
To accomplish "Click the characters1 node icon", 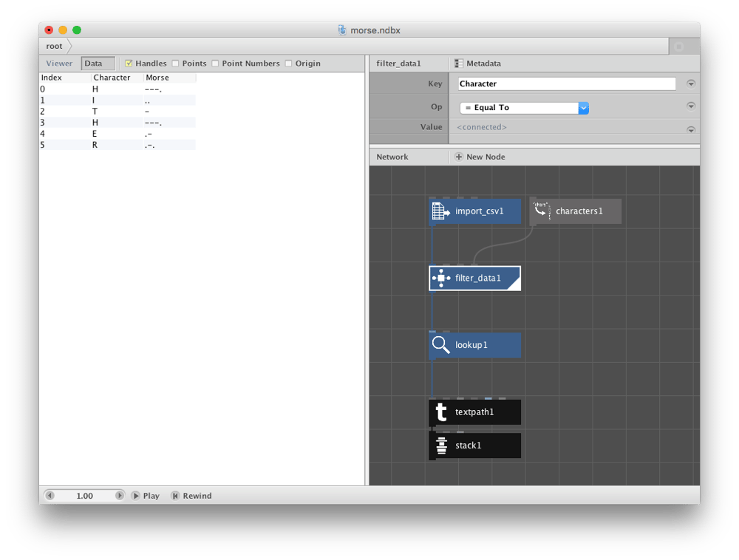I will point(542,211).
